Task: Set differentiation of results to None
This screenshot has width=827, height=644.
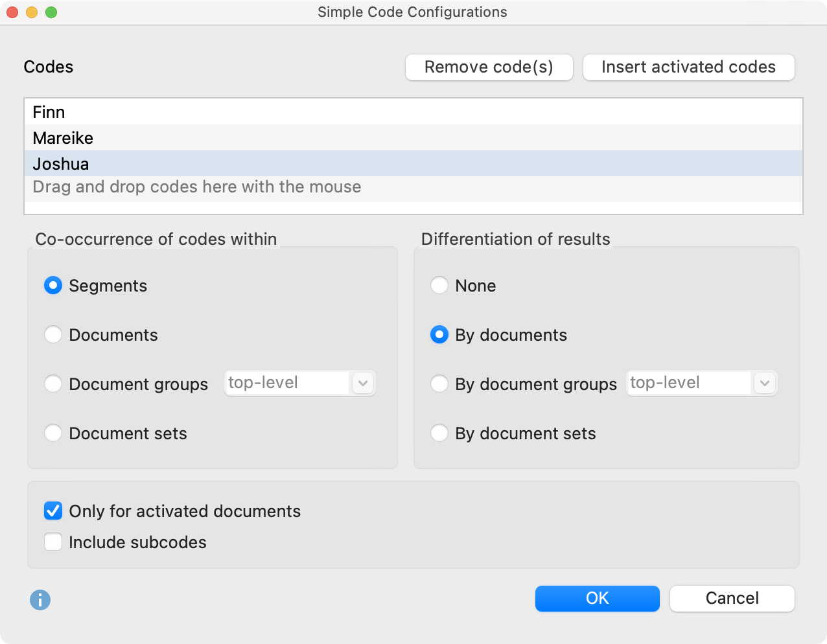Action: click(x=439, y=285)
